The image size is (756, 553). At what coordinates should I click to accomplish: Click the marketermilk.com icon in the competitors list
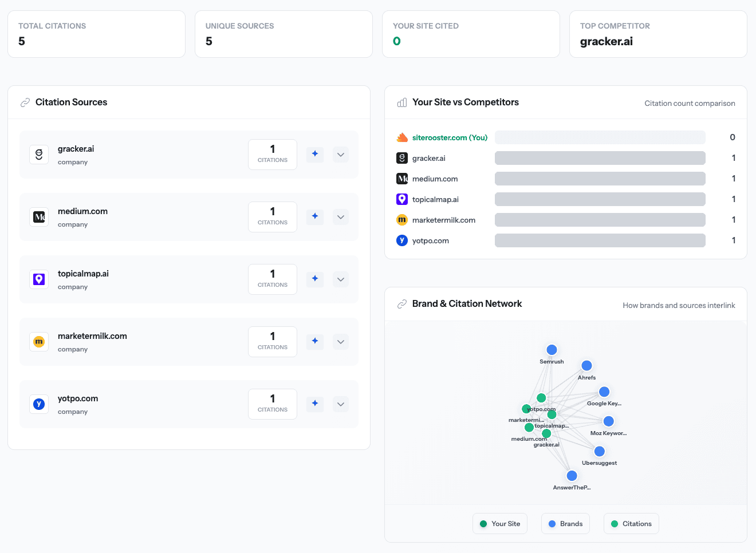pyautogui.click(x=402, y=220)
